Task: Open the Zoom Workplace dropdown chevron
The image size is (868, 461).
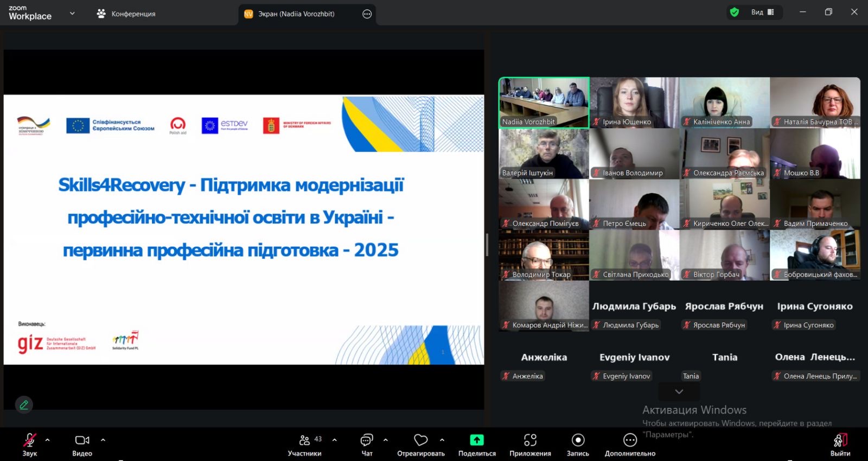Action: coord(72,14)
